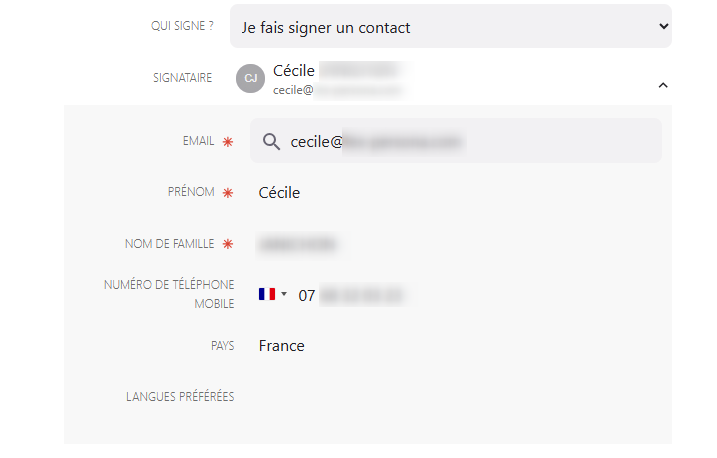
Task: Open the "Qui signe ?" dropdown
Action: [450, 27]
